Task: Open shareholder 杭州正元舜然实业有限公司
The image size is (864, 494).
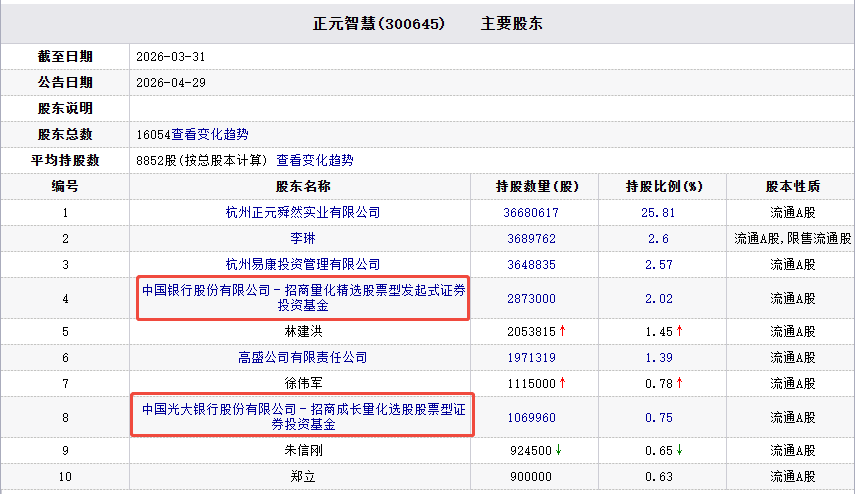Action: tap(303, 213)
